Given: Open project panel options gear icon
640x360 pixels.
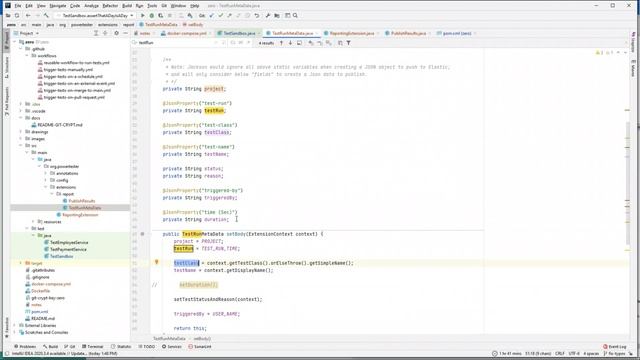Looking at the screenshot, I should (x=116, y=33).
